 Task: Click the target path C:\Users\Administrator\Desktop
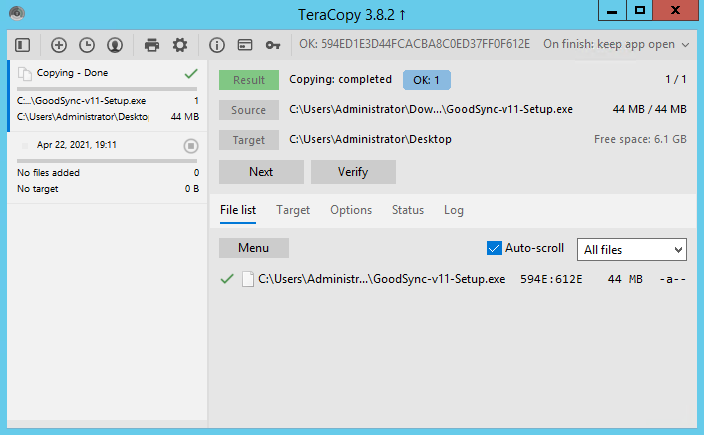(370, 139)
